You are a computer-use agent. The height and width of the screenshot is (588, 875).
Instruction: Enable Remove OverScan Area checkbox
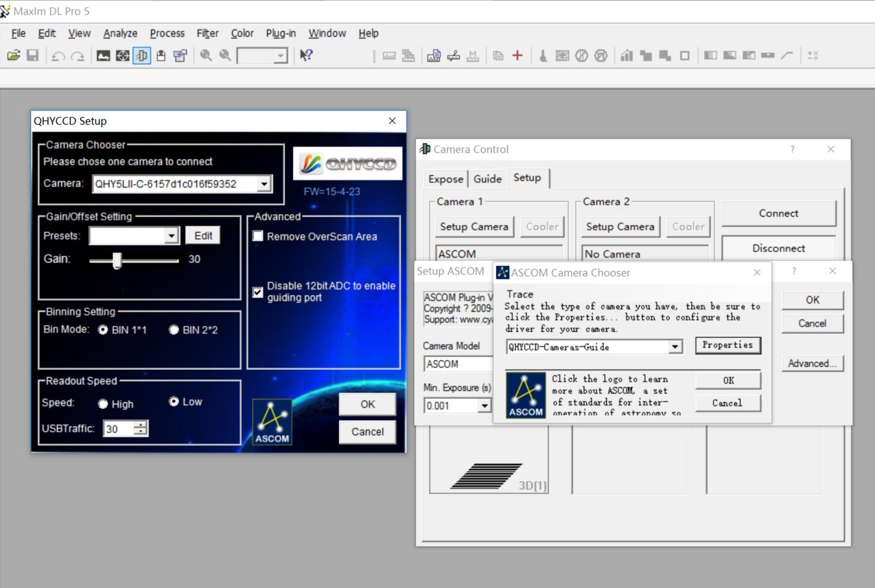pyautogui.click(x=258, y=236)
